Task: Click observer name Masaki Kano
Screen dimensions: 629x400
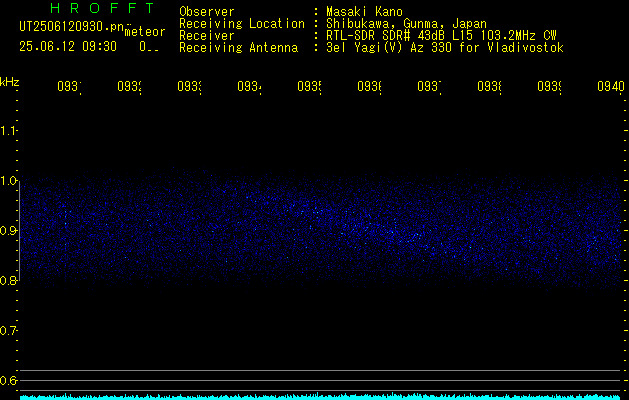Action: [x=364, y=11]
